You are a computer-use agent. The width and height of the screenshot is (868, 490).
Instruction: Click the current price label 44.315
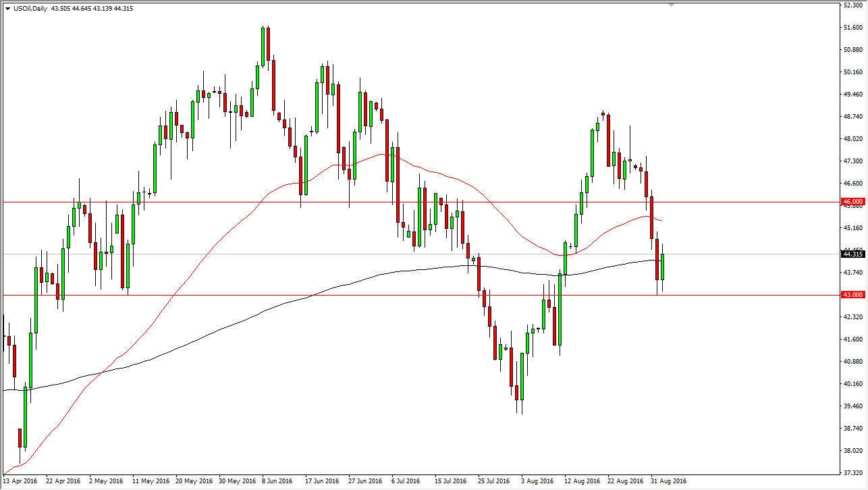[x=853, y=254]
